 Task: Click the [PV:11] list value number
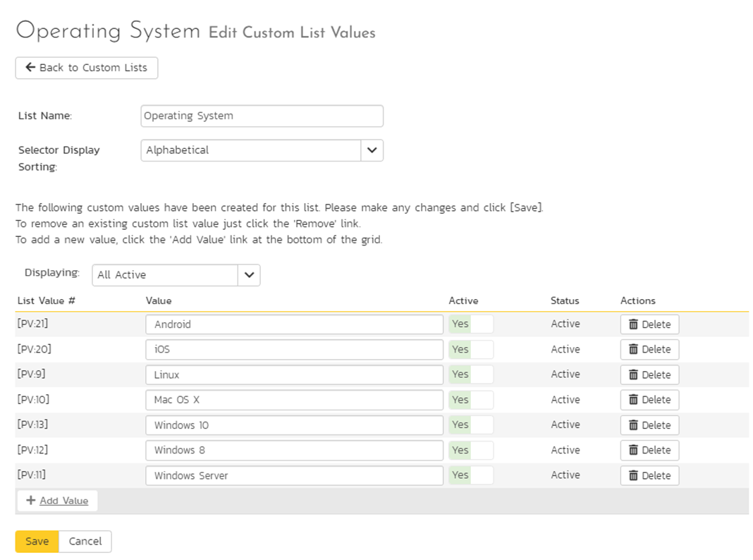pyautogui.click(x=32, y=475)
